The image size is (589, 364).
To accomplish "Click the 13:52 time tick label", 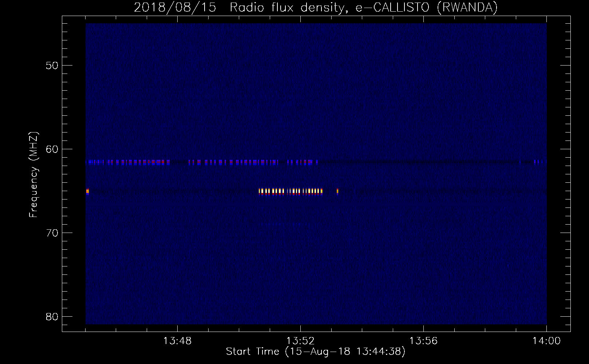I will click(300, 341).
